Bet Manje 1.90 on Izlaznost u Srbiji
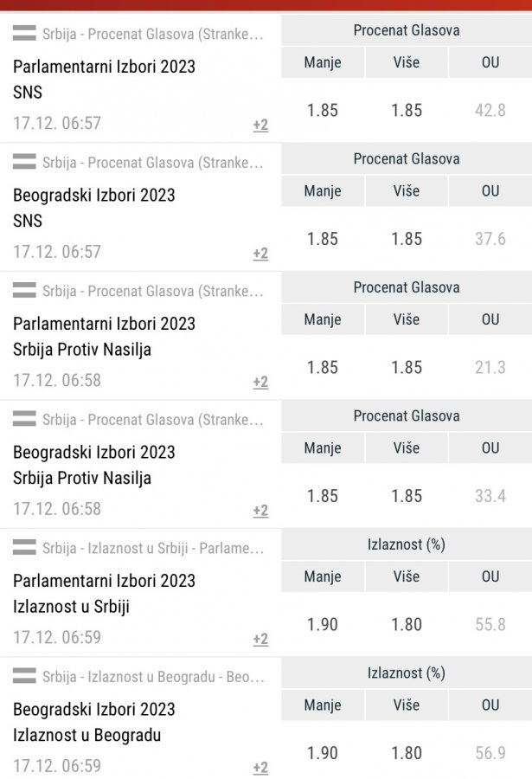This screenshot has height=779, width=532. tap(323, 624)
